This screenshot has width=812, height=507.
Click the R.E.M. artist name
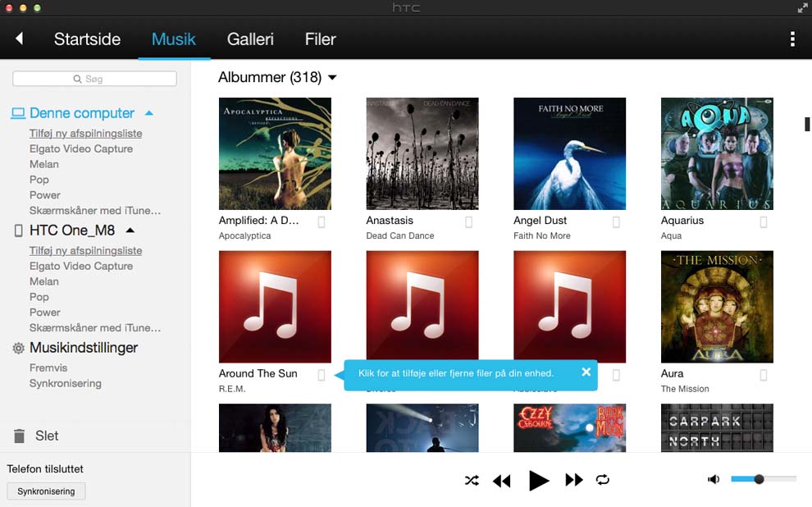(x=232, y=388)
